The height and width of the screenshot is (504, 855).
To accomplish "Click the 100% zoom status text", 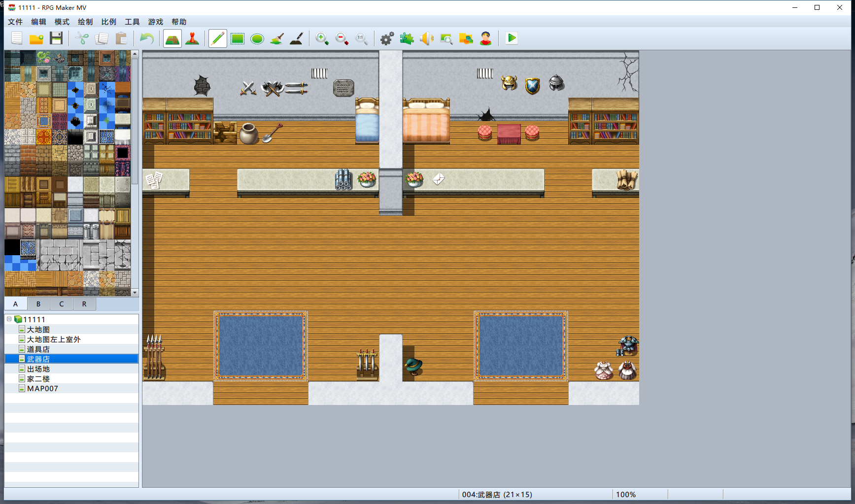I will pyautogui.click(x=626, y=495).
